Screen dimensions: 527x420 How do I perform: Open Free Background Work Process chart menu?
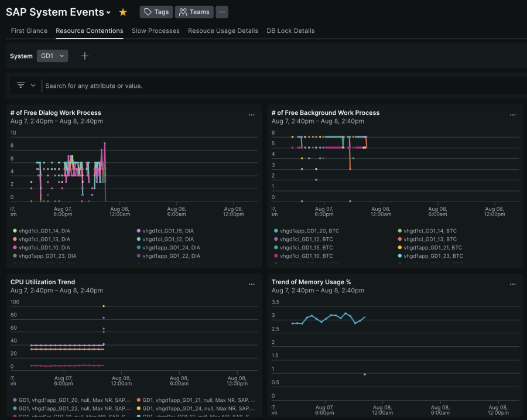513,115
